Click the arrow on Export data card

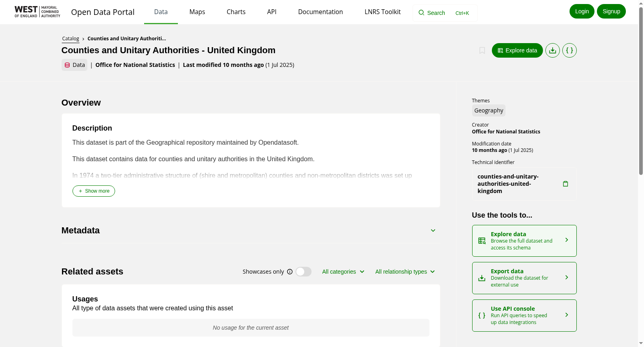click(567, 277)
